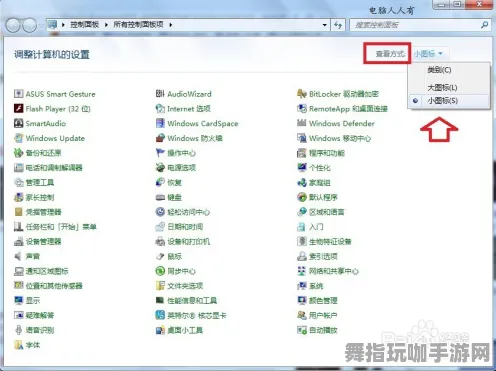
Task: Open the 家长控制 link
Action: [x=40, y=197]
